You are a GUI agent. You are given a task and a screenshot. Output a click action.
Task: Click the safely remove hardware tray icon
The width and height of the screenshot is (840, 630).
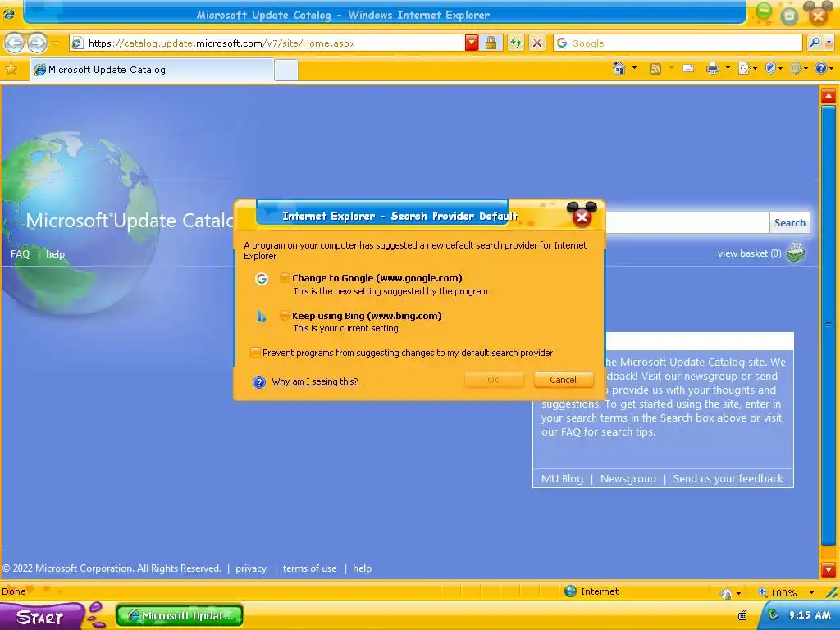[x=773, y=614]
